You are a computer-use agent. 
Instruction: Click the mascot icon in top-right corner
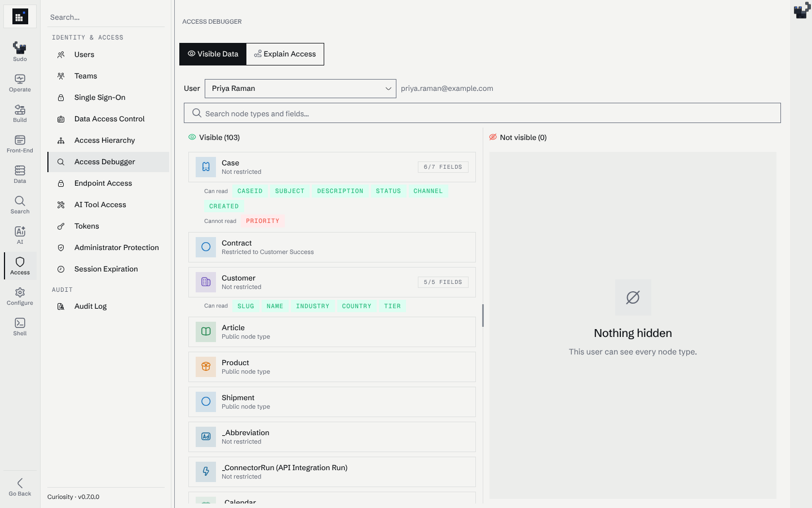[x=802, y=10]
